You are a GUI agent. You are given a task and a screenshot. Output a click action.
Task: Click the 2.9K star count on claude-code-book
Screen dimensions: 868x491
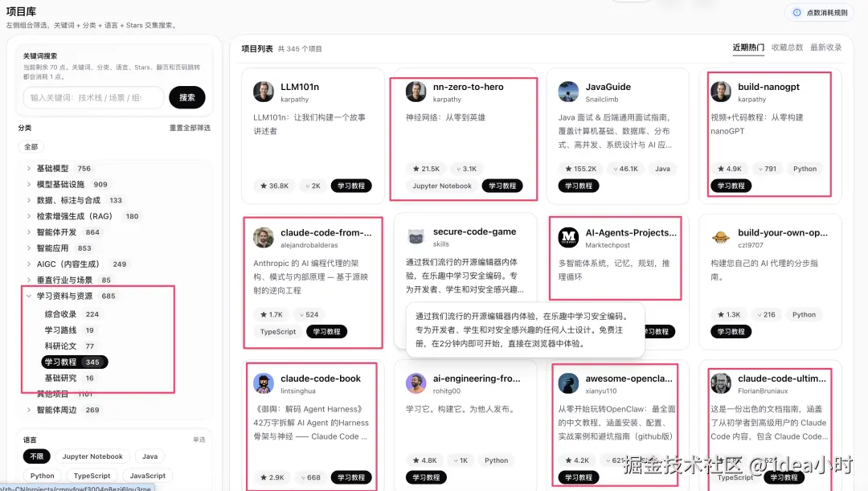272,477
